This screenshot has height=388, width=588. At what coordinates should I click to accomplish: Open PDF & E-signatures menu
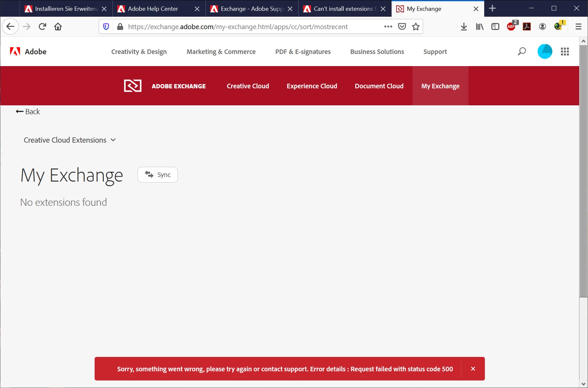(303, 52)
